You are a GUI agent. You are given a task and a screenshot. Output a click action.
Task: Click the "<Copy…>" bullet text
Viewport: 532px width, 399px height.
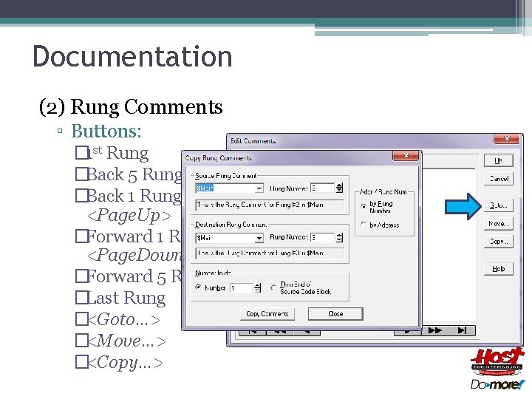pyautogui.click(x=125, y=363)
